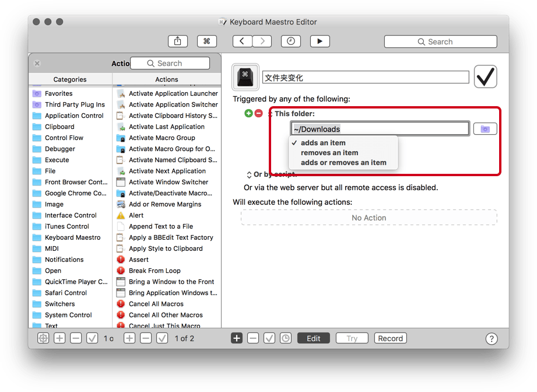Choose "removes an item" from the popup

tap(329, 153)
